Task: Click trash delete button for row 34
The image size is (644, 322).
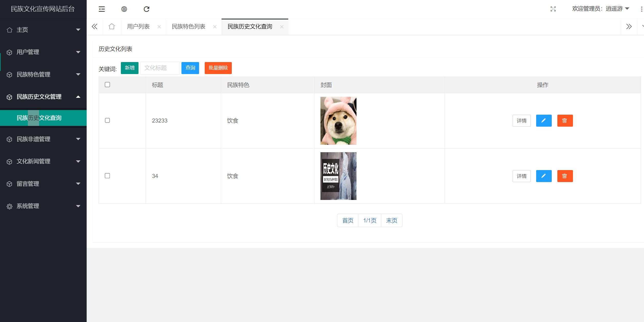Action: [565, 176]
